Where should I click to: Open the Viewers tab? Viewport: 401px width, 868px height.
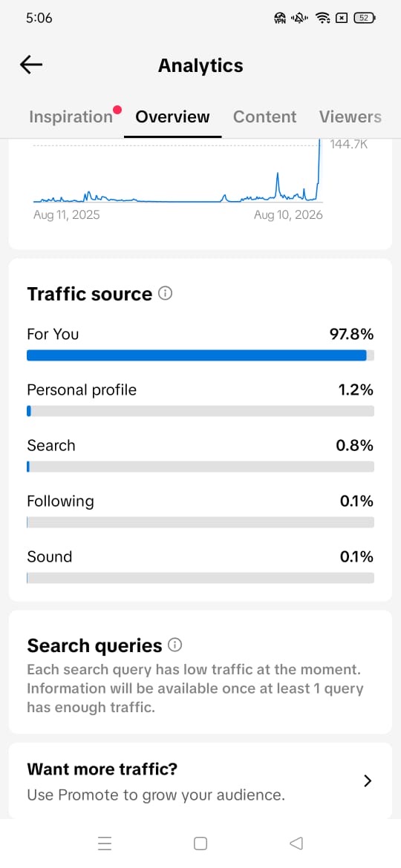point(350,116)
